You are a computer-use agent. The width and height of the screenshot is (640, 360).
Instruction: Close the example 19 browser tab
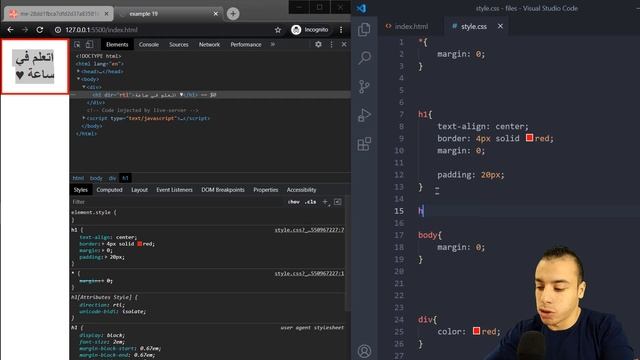pos(216,13)
